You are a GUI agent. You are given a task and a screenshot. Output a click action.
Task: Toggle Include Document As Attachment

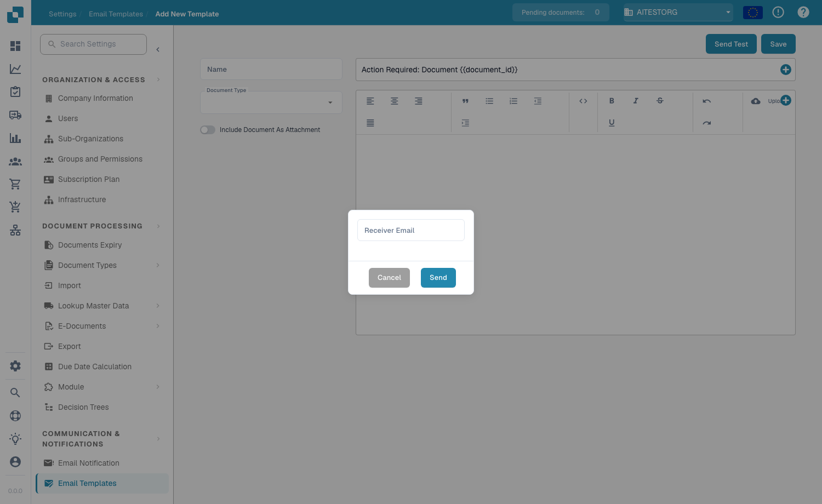[x=208, y=130]
